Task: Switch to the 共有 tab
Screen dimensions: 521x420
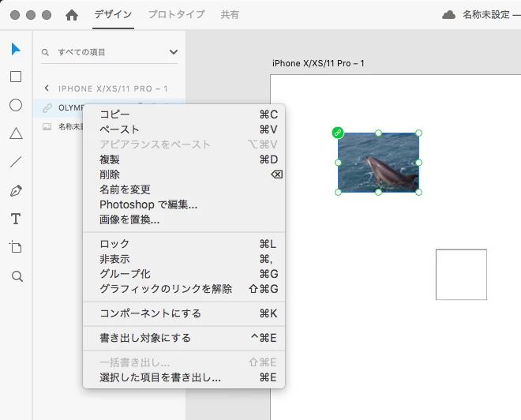Action: click(x=230, y=15)
